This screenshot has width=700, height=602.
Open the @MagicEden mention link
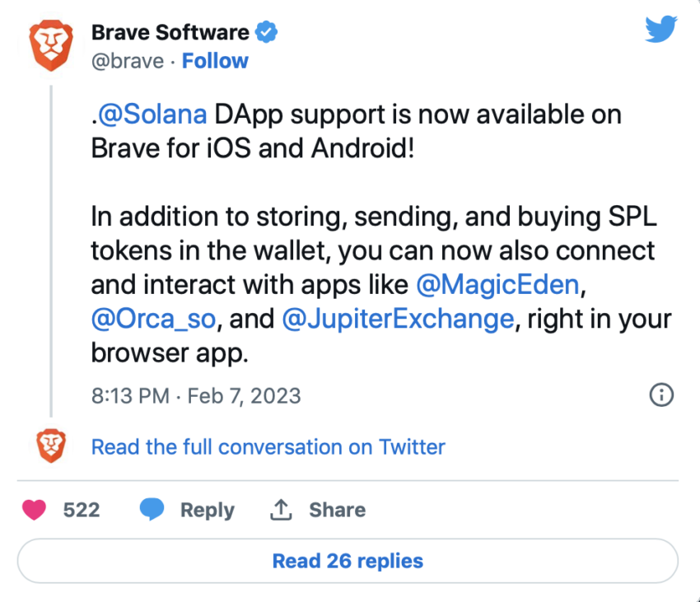coord(497,284)
